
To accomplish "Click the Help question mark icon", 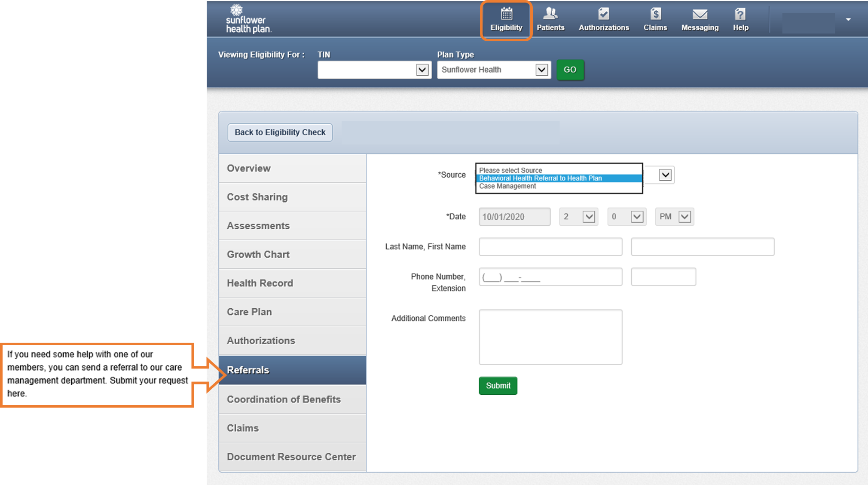I will tap(740, 14).
